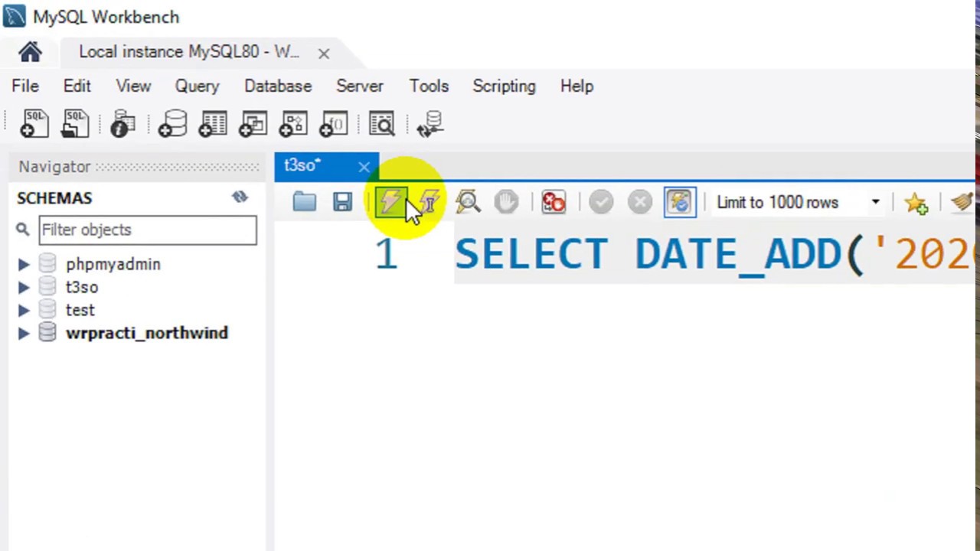Save the script to a file
Image resolution: width=980 pixels, height=551 pixels.
click(x=342, y=202)
